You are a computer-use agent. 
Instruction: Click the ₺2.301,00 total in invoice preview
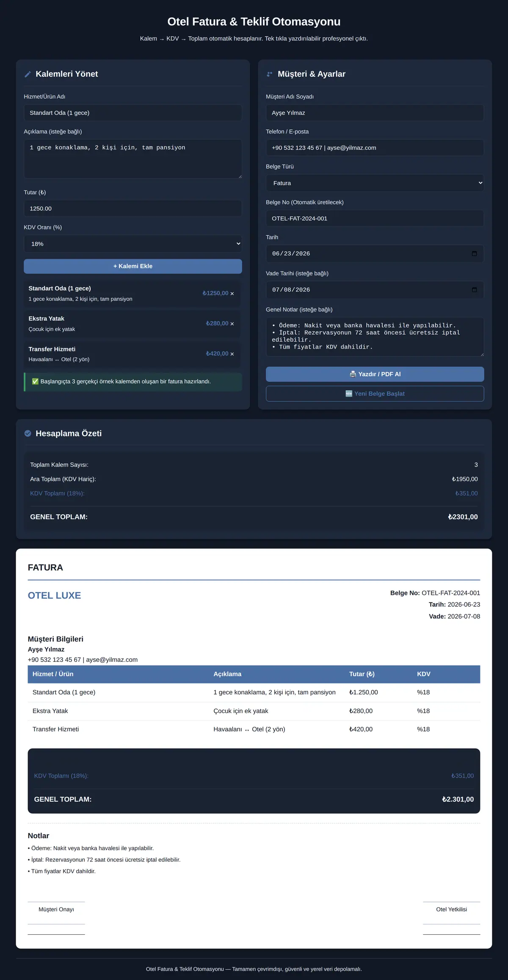[x=458, y=800]
